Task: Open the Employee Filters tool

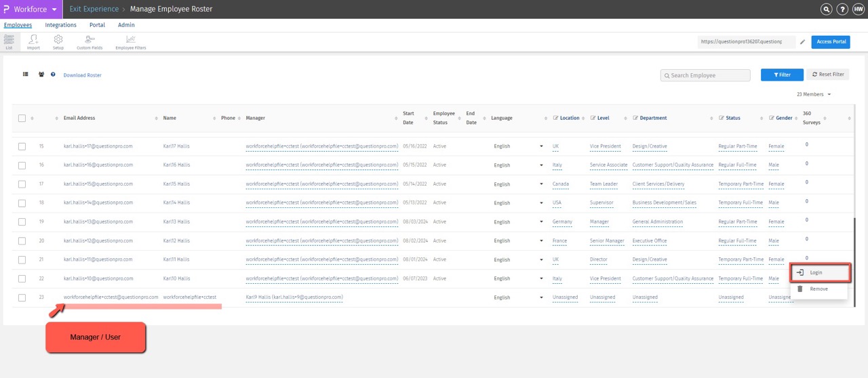Action: (130, 42)
